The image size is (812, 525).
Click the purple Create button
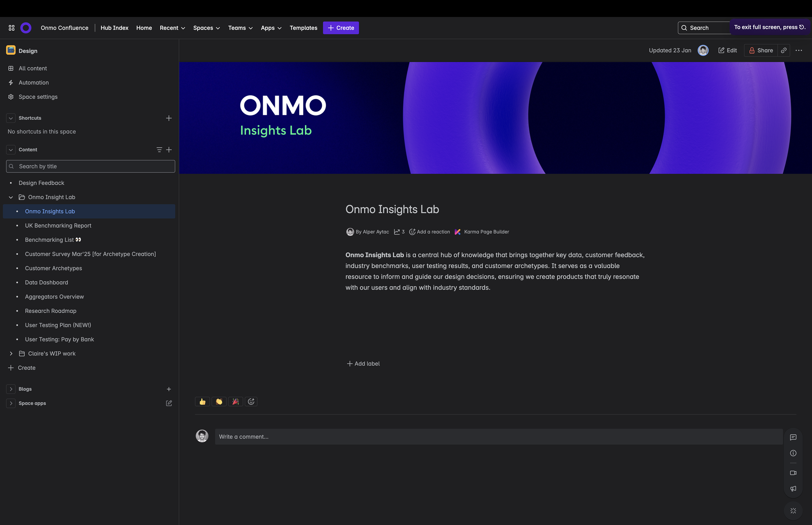(341, 28)
